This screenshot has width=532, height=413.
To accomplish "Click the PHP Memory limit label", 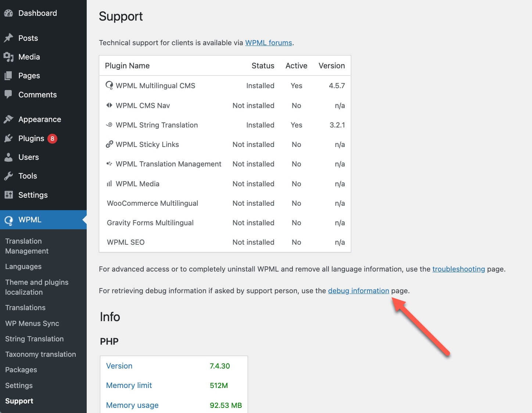I will coord(129,385).
